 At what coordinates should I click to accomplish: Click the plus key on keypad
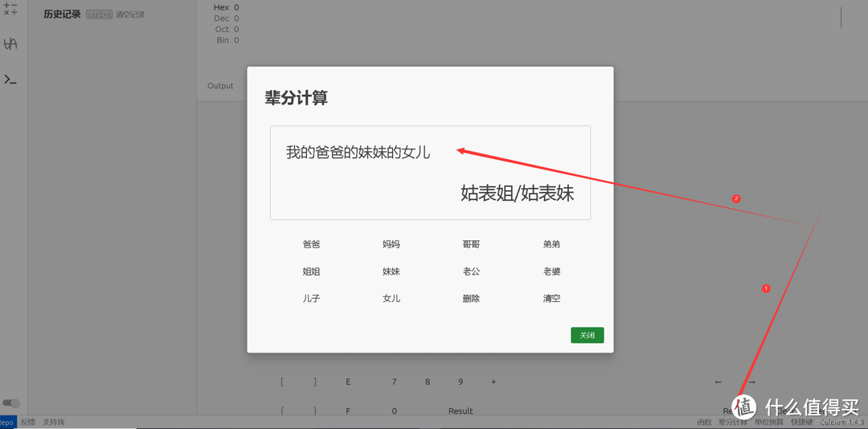pos(493,382)
